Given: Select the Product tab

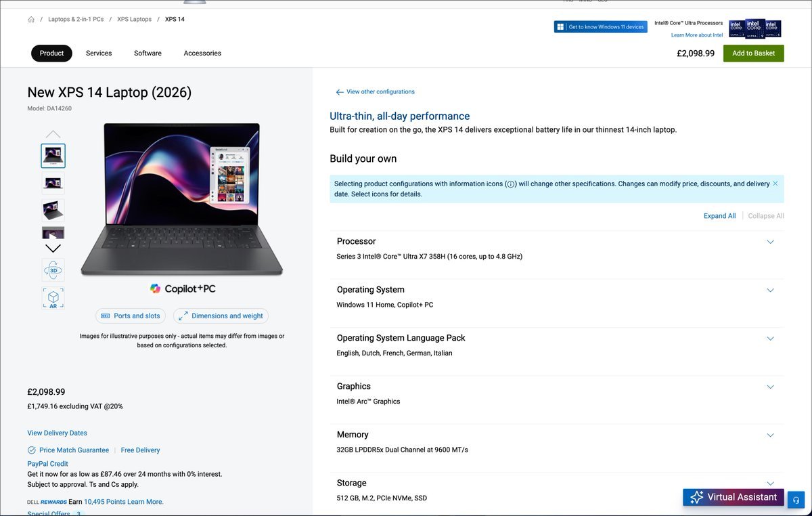Looking at the screenshot, I should click(x=51, y=53).
